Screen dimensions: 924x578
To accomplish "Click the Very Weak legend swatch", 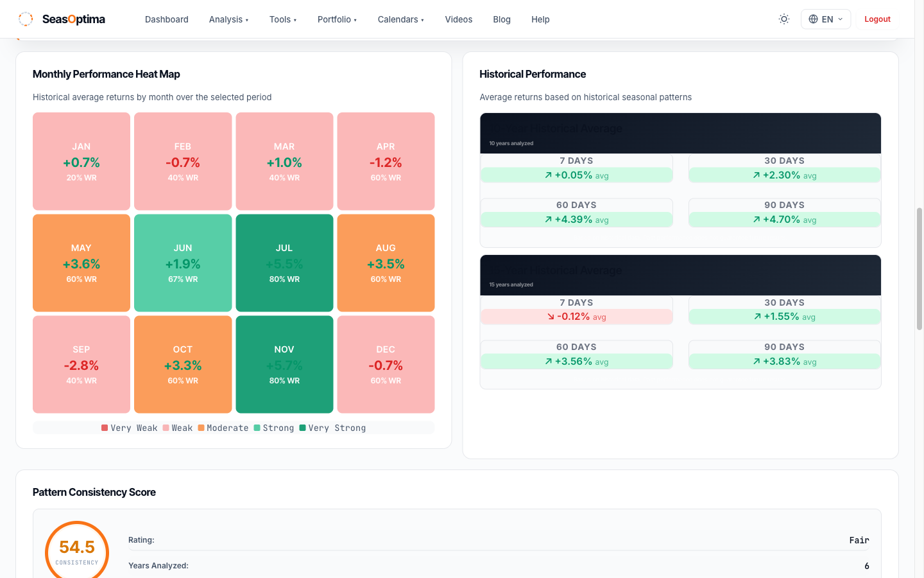I will point(105,428).
